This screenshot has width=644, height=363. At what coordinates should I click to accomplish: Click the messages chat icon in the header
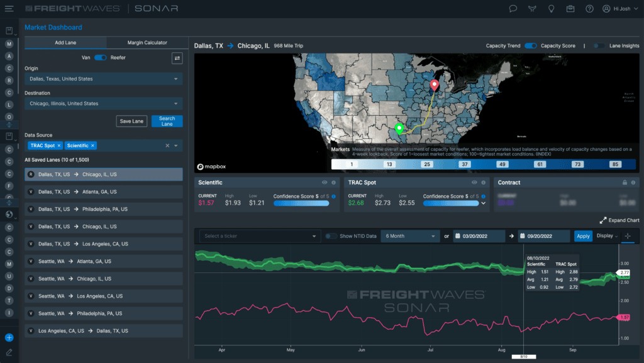[x=513, y=9]
